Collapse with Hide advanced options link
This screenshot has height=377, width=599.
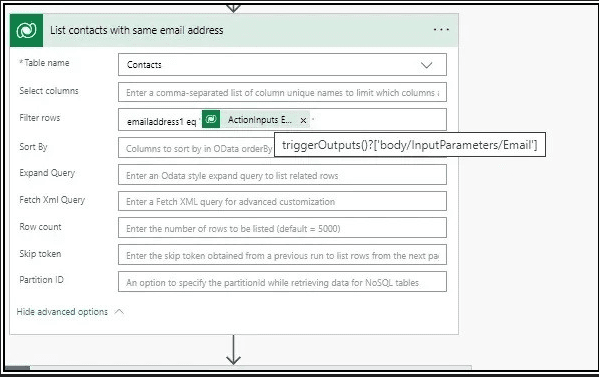click(70, 312)
